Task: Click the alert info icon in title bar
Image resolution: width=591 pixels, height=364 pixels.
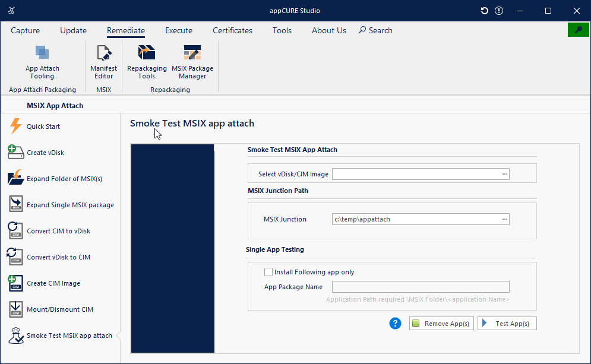Action: (x=499, y=11)
